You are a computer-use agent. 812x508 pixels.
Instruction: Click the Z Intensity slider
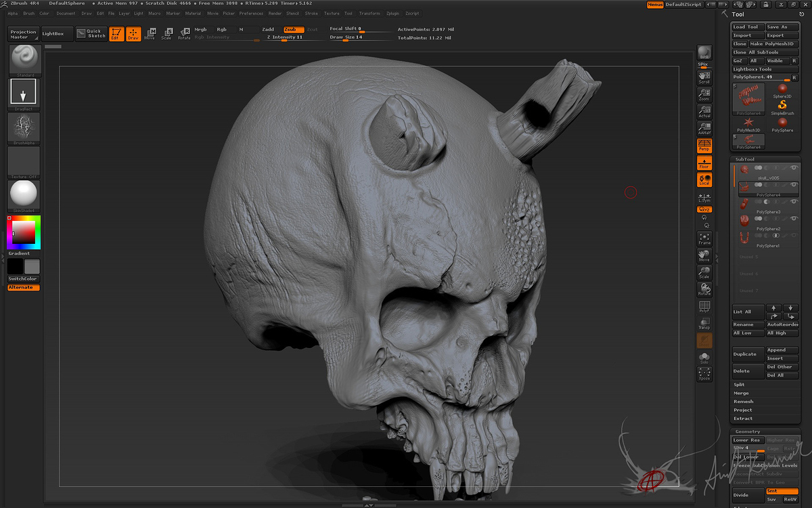pos(284,37)
